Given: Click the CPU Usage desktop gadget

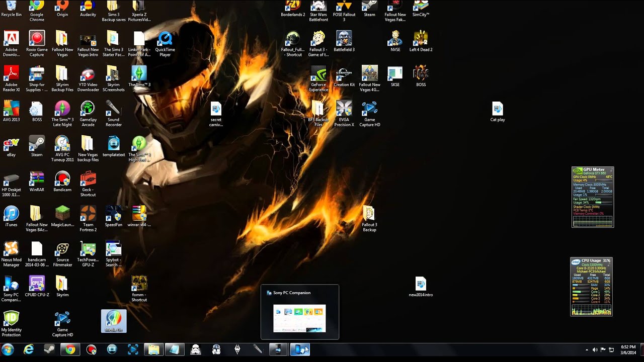Looking at the screenshot, I should pyautogui.click(x=591, y=287).
